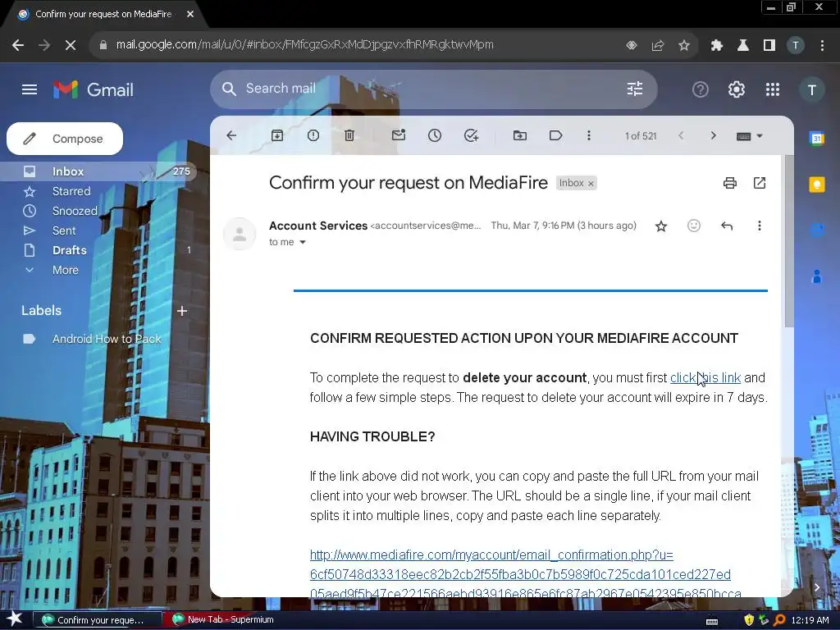Go to the older email arrow

click(713, 135)
